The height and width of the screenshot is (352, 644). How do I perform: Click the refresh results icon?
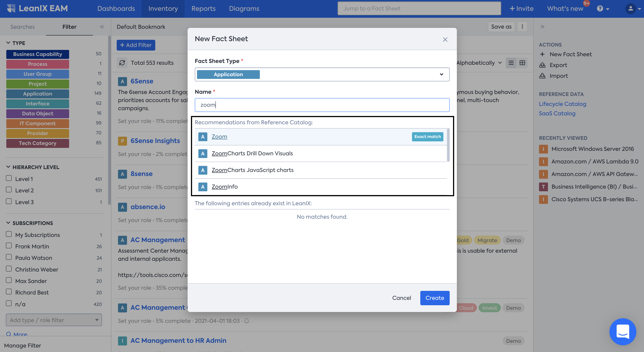pyautogui.click(x=122, y=62)
